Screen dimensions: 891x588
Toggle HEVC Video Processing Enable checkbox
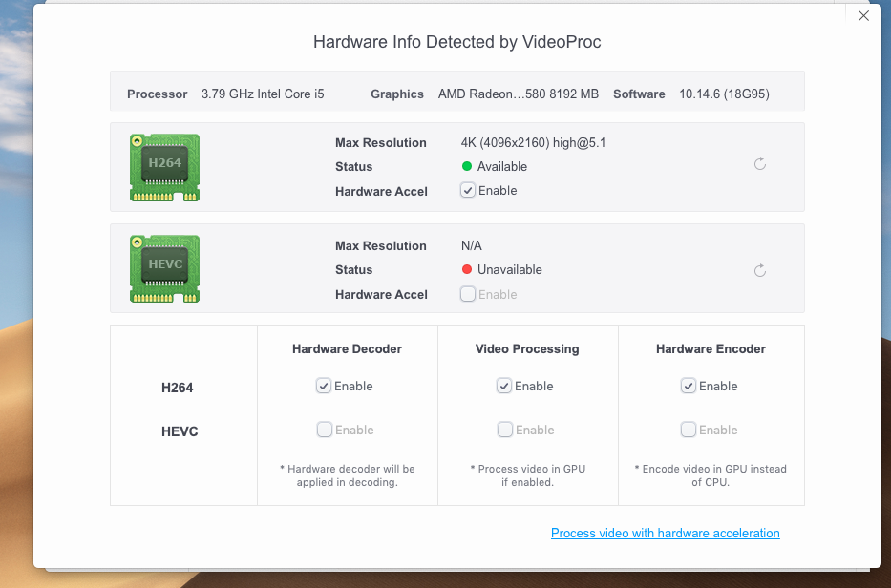[504, 430]
